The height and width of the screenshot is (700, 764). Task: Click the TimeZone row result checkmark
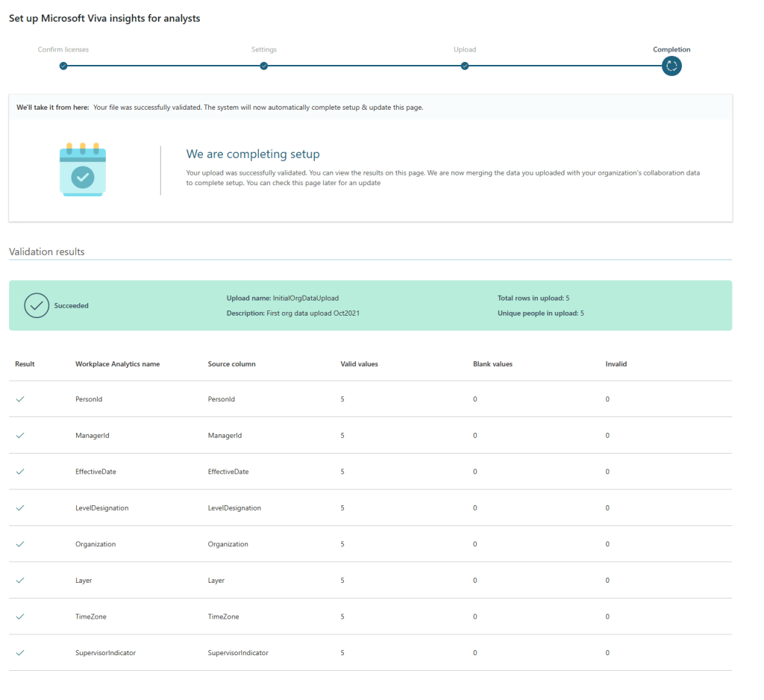tap(20, 616)
